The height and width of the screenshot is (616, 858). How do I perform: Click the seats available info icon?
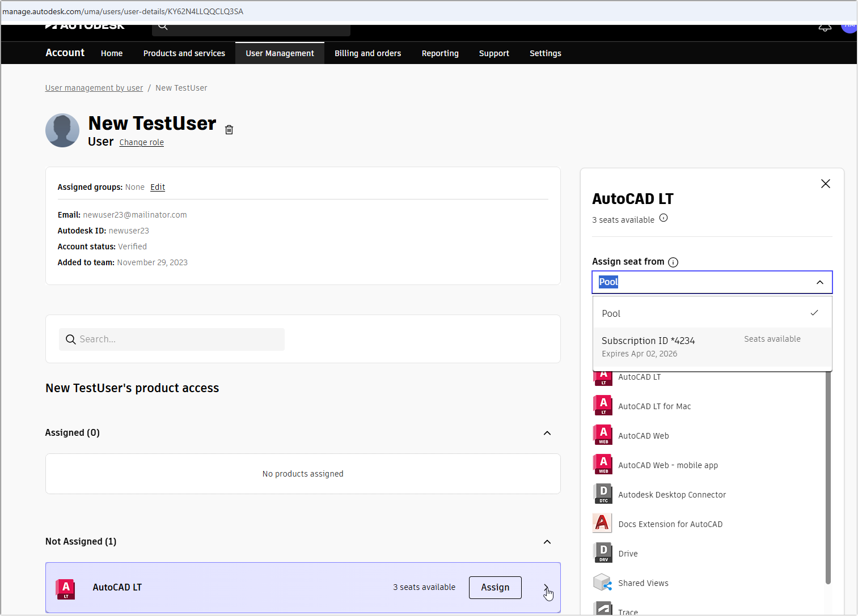(663, 218)
